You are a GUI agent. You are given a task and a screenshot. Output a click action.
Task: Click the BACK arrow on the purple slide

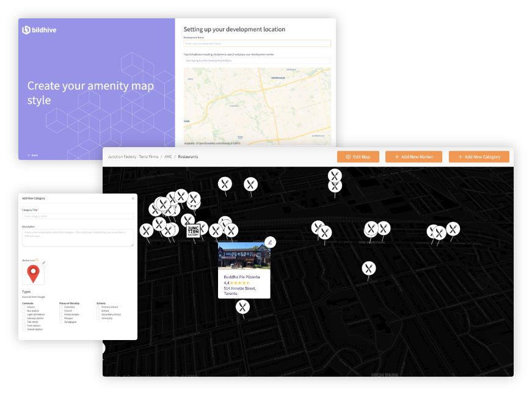click(x=31, y=155)
